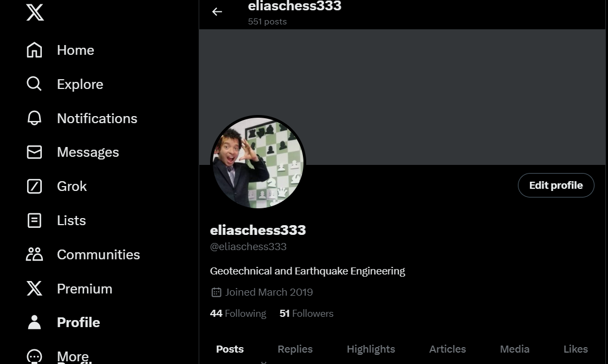Open Explore via the magnifying glass icon
The height and width of the screenshot is (364, 608).
[34, 84]
